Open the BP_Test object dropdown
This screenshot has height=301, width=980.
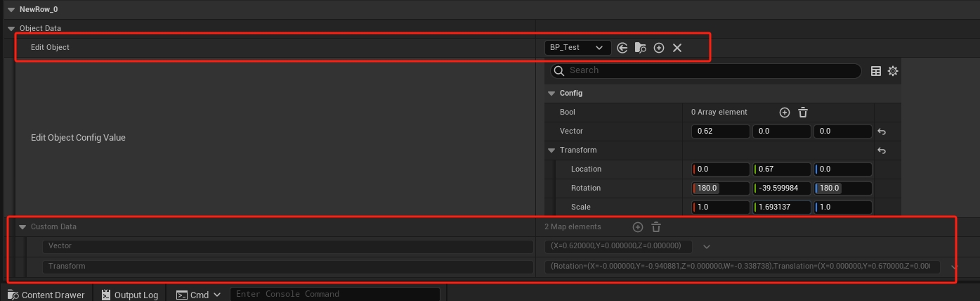pos(577,48)
